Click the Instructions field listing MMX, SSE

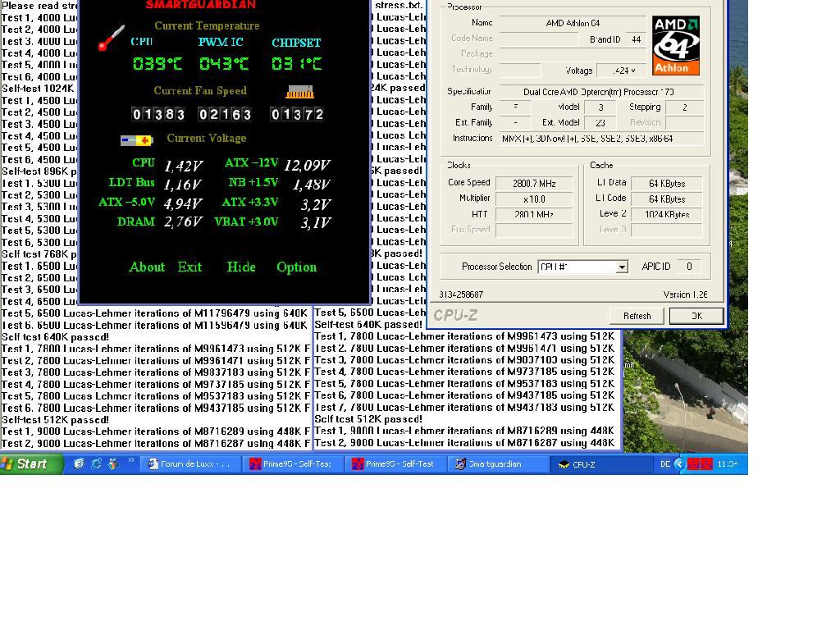tap(601, 139)
